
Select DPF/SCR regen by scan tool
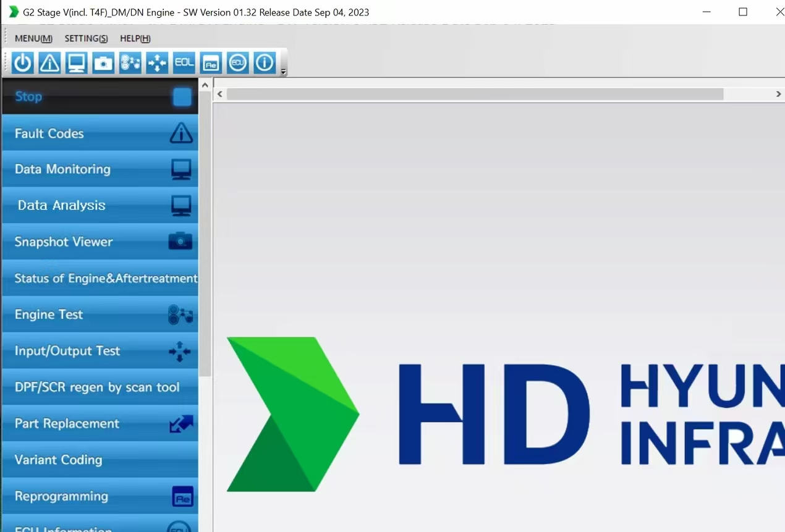pos(100,387)
